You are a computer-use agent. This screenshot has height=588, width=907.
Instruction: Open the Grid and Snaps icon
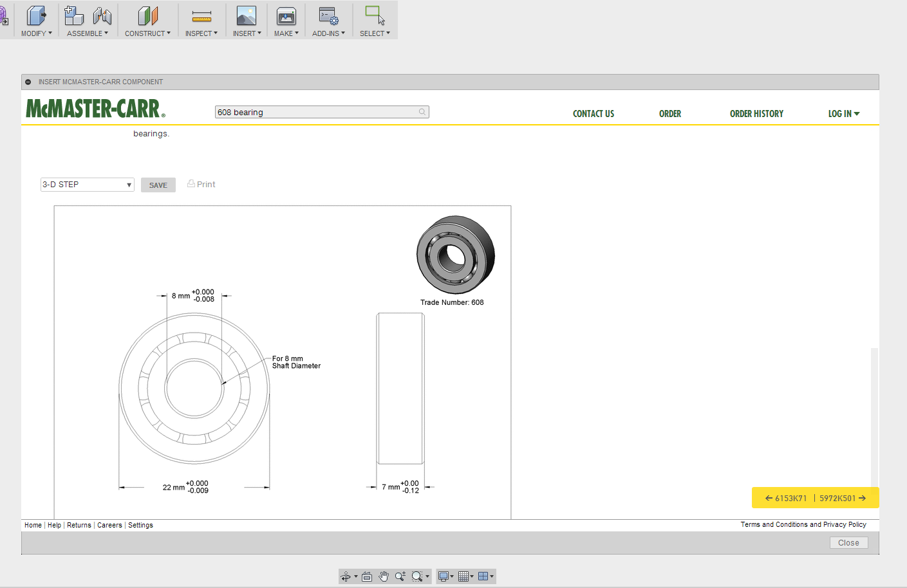(x=463, y=576)
